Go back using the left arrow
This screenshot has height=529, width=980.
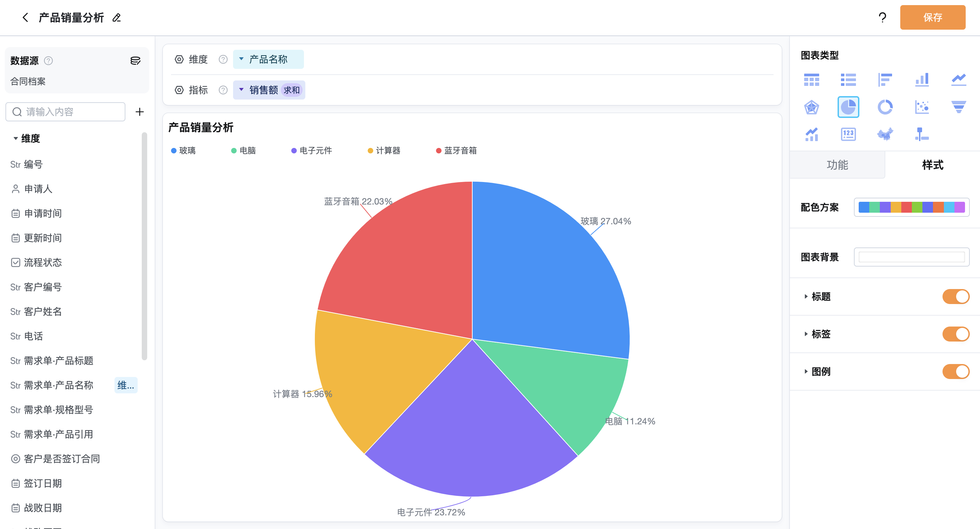(26, 17)
